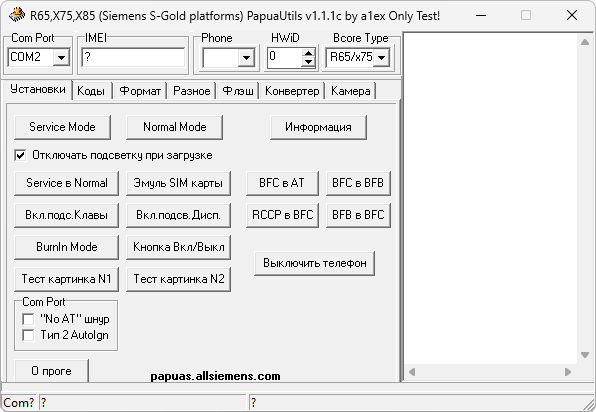596x412 pixels.
Task: Open the Phone model dropdown
Action: point(246,58)
